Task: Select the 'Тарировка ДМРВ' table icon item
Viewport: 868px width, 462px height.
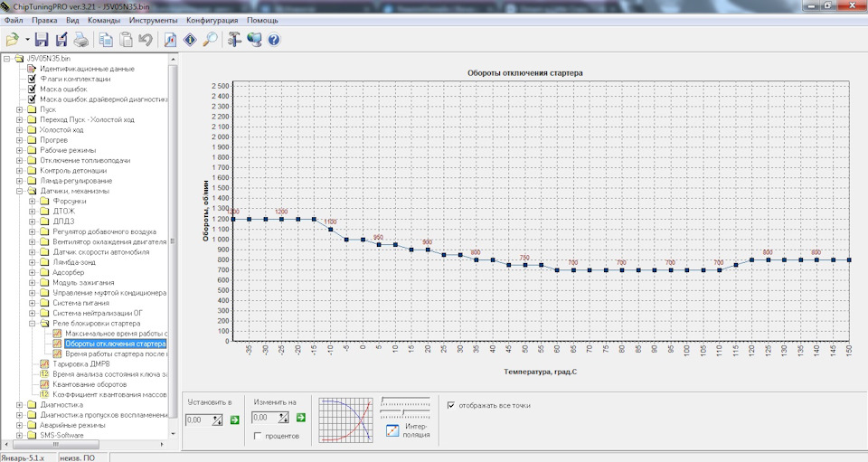Action: coord(43,364)
